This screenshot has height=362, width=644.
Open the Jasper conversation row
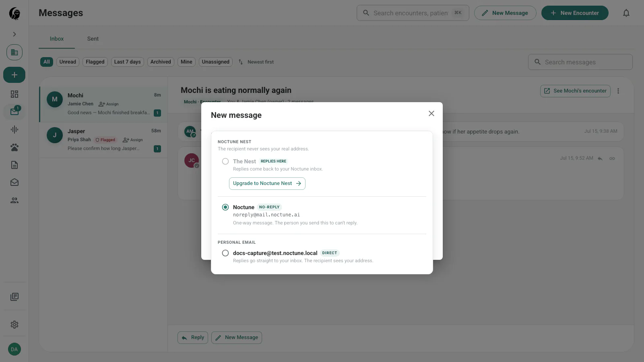tap(103, 140)
